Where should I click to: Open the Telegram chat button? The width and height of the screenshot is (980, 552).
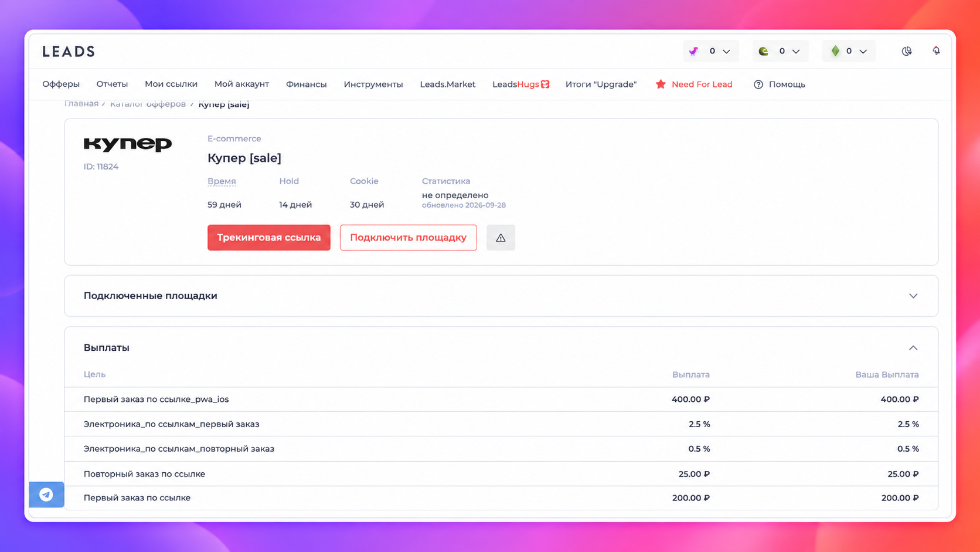tap(46, 495)
